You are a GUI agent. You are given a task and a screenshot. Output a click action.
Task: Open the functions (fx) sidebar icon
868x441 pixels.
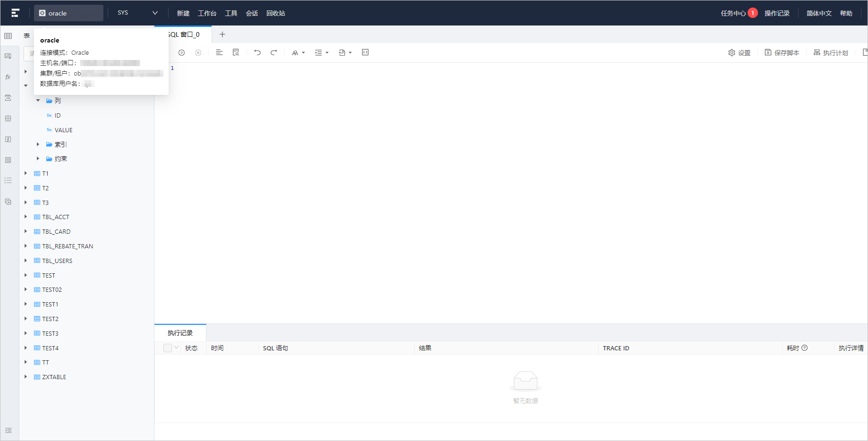click(8, 77)
